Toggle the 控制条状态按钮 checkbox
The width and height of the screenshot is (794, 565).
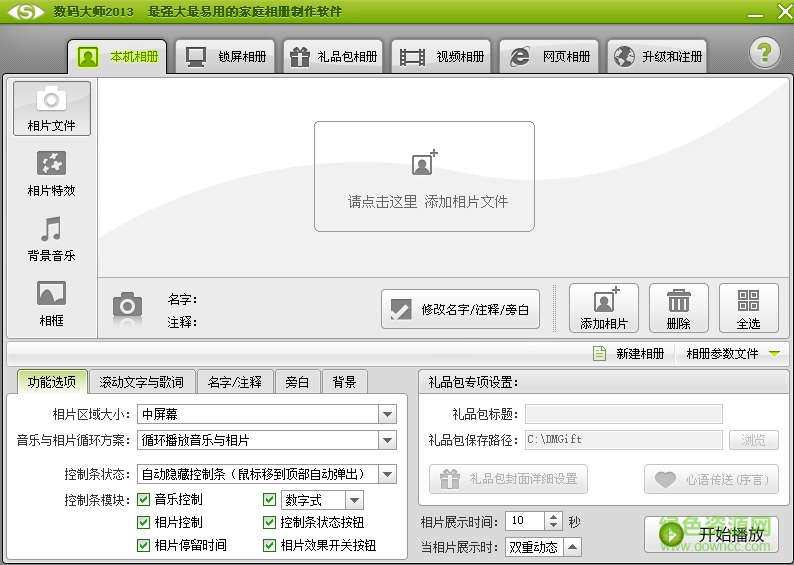click(x=269, y=522)
